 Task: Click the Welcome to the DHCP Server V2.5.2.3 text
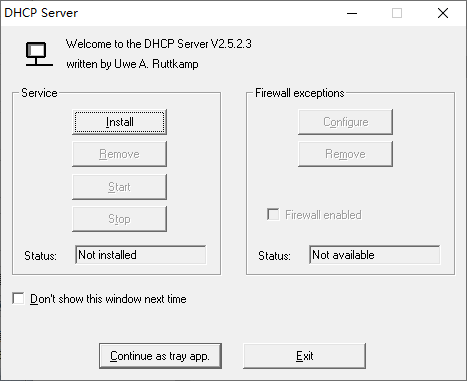(159, 44)
